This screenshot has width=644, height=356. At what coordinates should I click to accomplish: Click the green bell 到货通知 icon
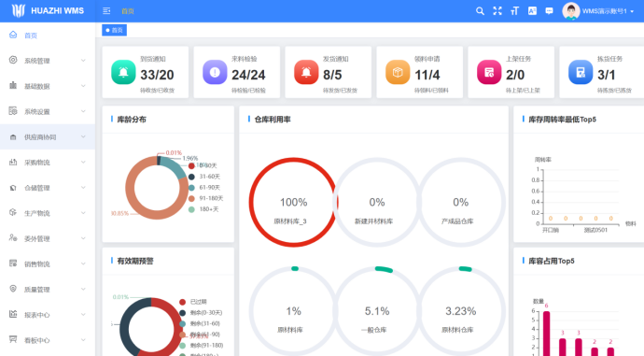[x=123, y=72]
